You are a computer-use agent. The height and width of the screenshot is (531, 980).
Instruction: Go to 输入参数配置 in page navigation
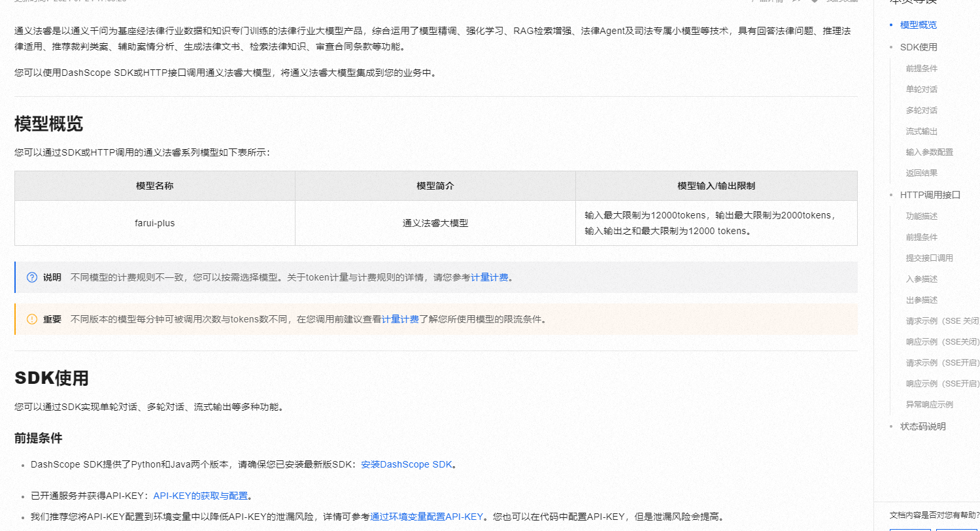tap(930, 152)
